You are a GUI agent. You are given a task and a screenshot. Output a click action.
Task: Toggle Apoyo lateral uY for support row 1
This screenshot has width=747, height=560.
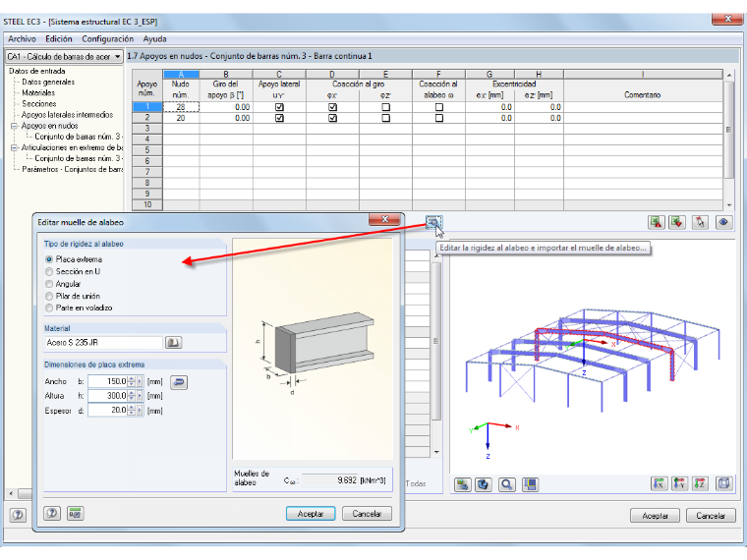coord(279,107)
